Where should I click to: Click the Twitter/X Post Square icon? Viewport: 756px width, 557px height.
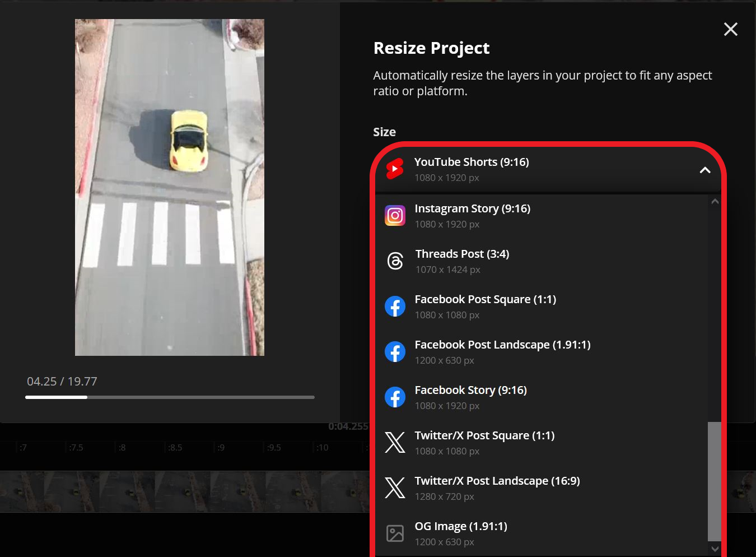tap(395, 442)
